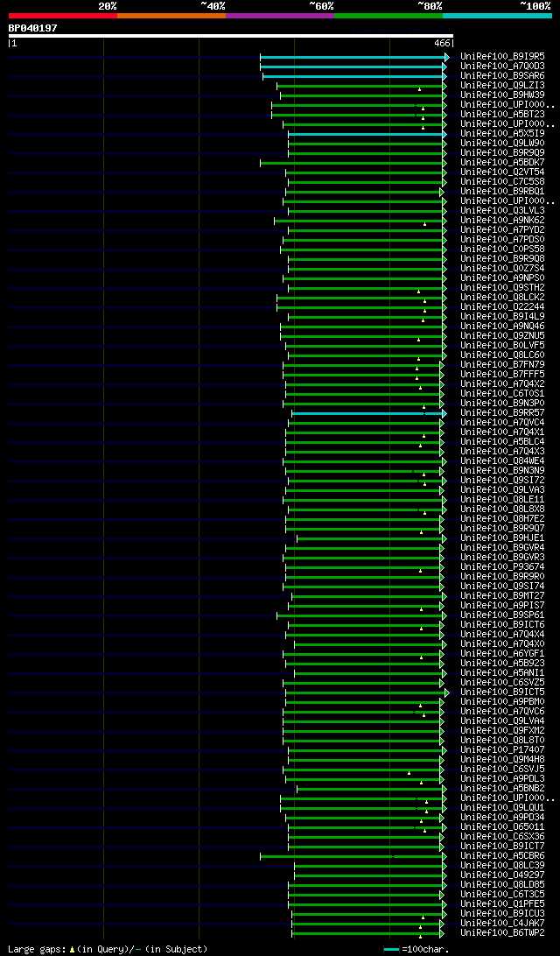Open hit UniRef100_B9I9R5
This screenshot has width=560, height=956.
tap(503, 56)
